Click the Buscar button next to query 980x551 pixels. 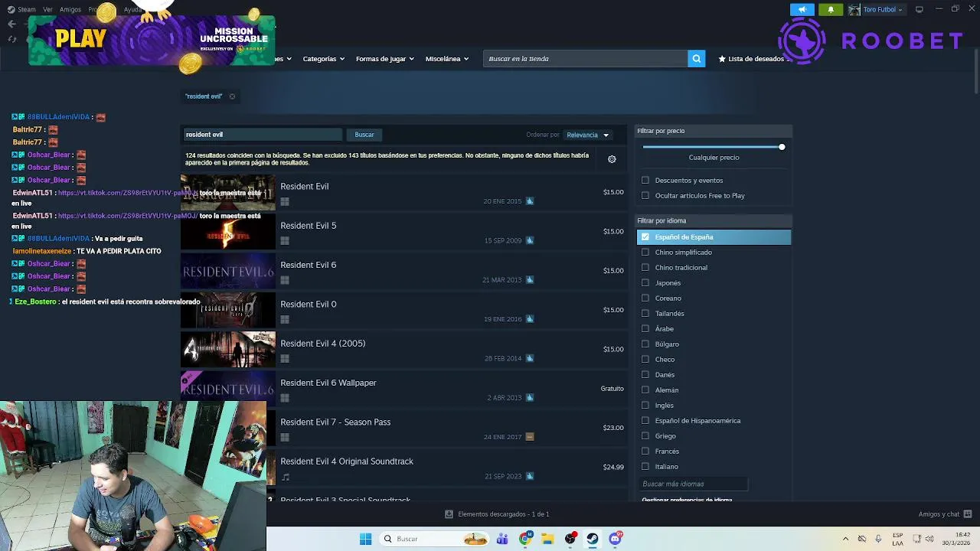(x=364, y=135)
